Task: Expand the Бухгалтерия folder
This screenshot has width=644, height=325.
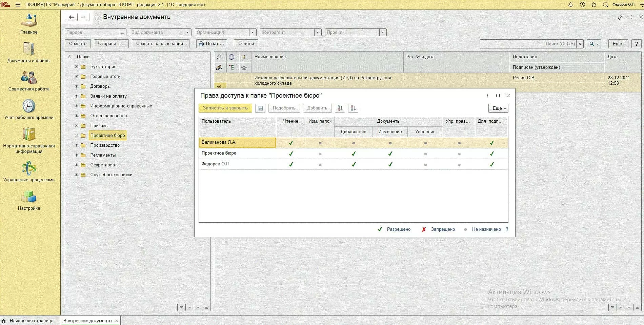Action: click(x=76, y=67)
